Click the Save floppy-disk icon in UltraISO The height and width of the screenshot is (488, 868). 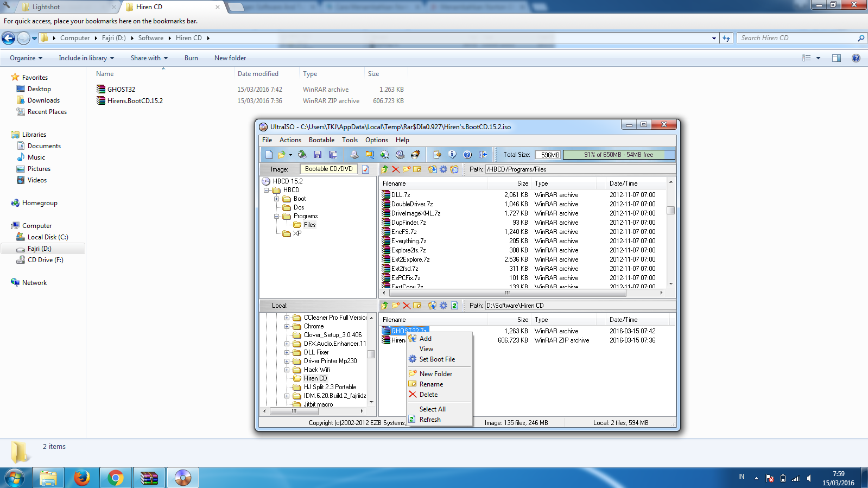click(318, 155)
